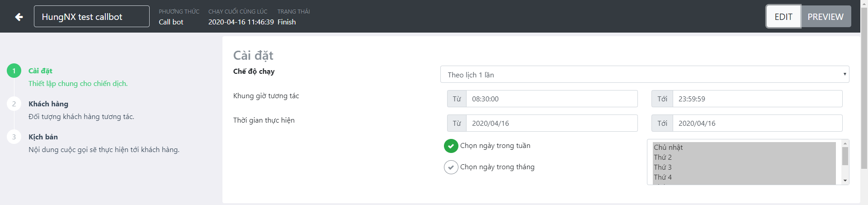Click step 1 circle for Cài đặt

[x=14, y=71]
